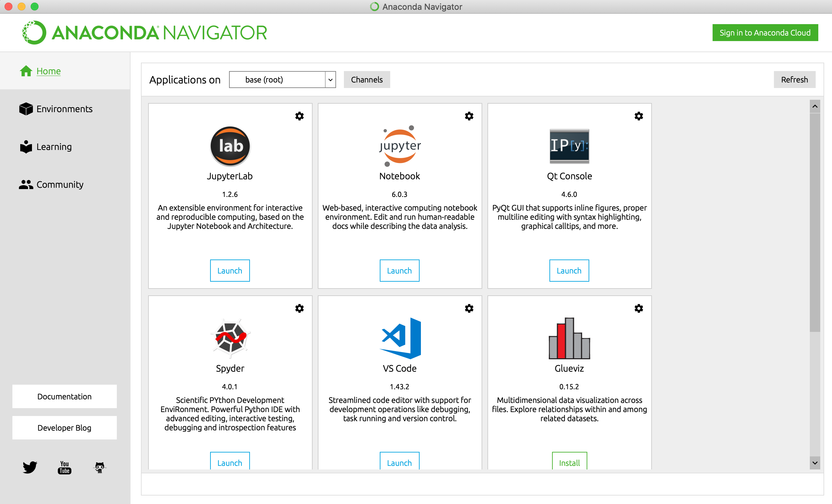Open Glueviz settings gear
This screenshot has width=832, height=504.
click(x=639, y=308)
